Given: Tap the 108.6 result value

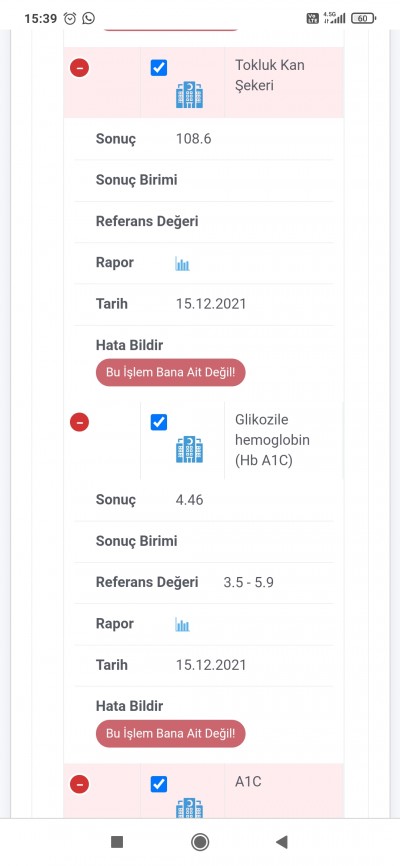Looking at the screenshot, I should pyautogui.click(x=193, y=139).
